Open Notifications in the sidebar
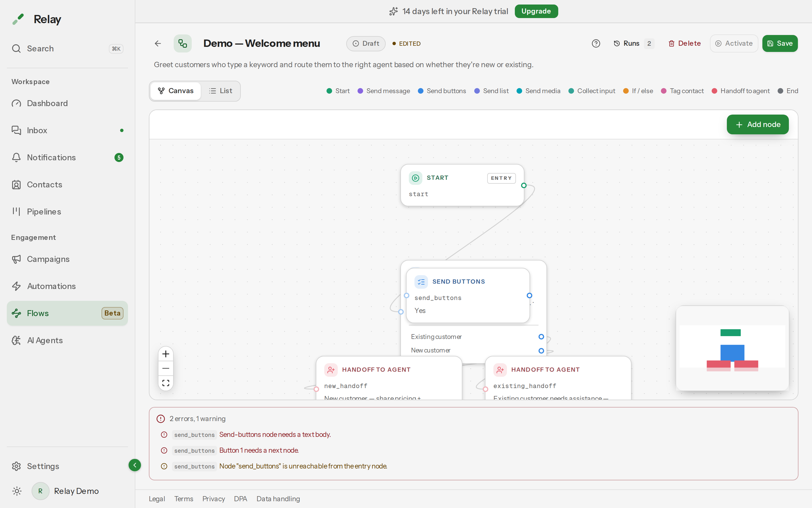 pyautogui.click(x=67, y=157)
